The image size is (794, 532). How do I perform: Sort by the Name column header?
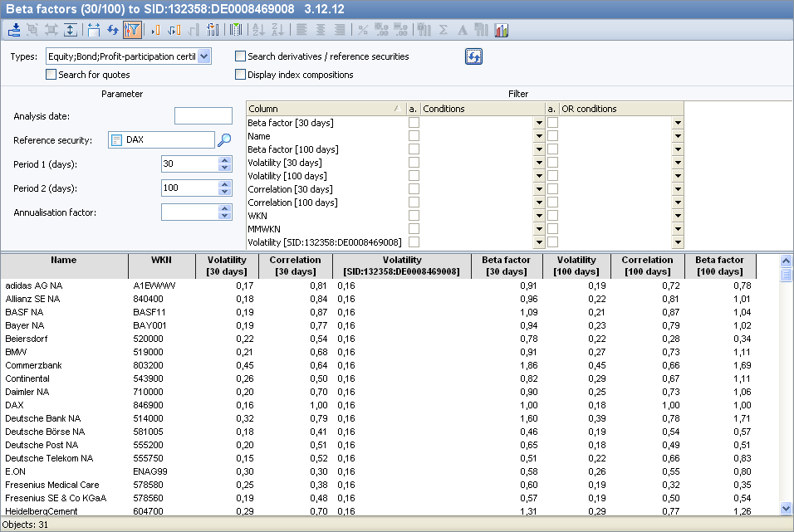pyautogui.click(x=64, y=266)
